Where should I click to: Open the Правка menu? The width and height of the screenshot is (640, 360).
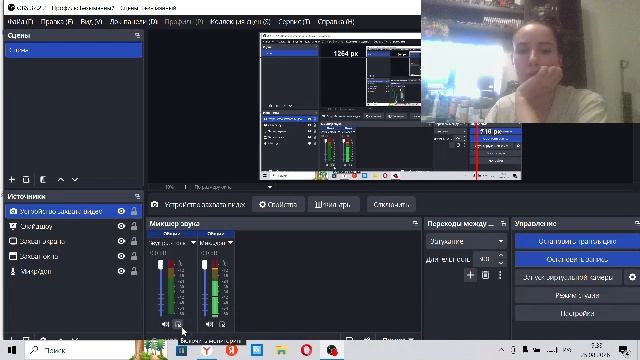(57, 22)
